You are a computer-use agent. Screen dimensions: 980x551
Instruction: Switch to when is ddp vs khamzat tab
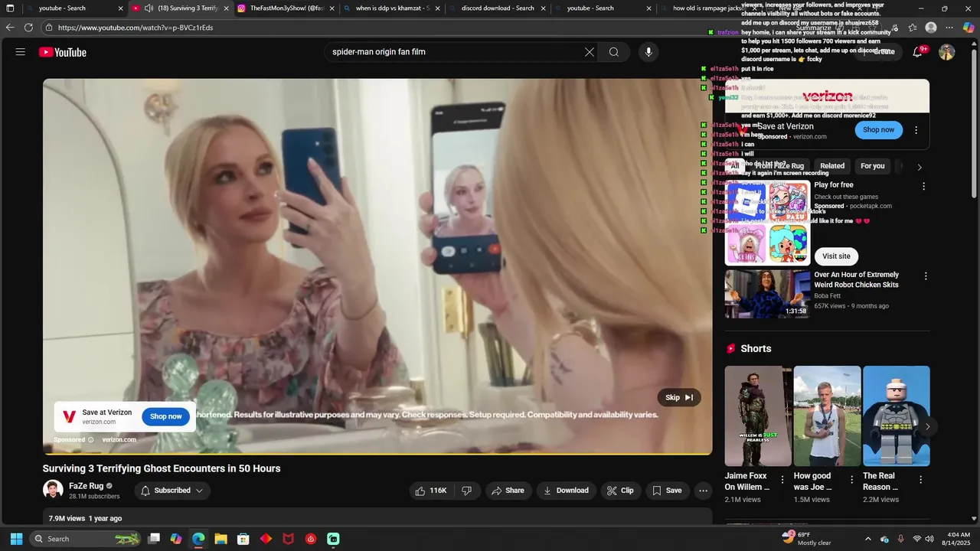point(390,8)
